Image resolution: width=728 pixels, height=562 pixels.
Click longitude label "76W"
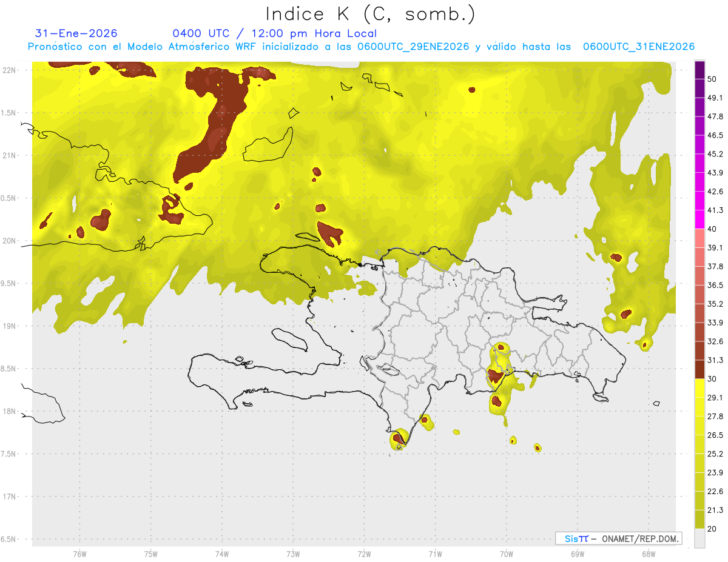[x=79, y=554]
